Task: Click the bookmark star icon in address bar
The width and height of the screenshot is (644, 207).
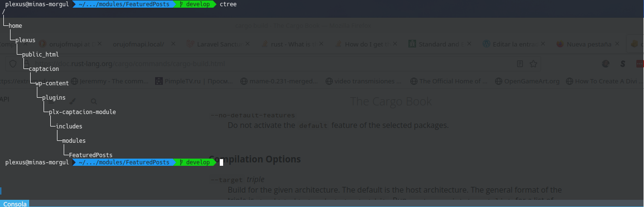Action: [533, 63]
